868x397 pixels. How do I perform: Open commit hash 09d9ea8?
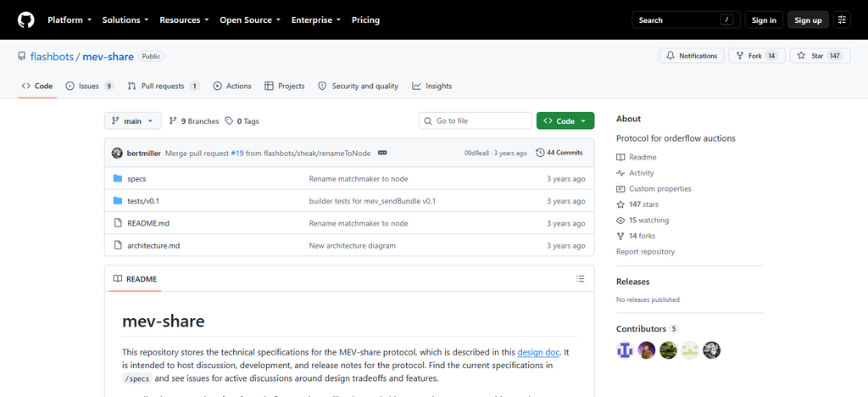pyautogui.click(x=476, y=153)
